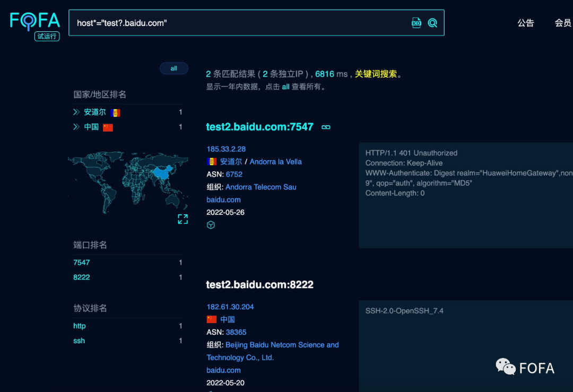Click the 关键词搜索 link
573x392 pixels.
(376, 74)
